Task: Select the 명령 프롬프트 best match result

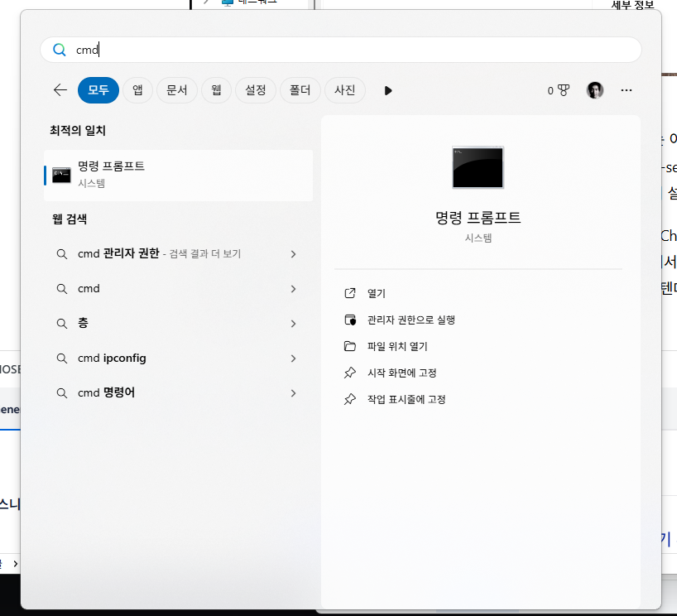Action: (178, 175)
